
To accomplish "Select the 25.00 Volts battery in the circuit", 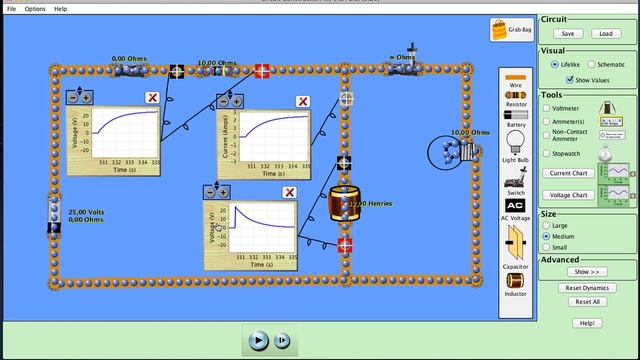I will tap(54, 215).
